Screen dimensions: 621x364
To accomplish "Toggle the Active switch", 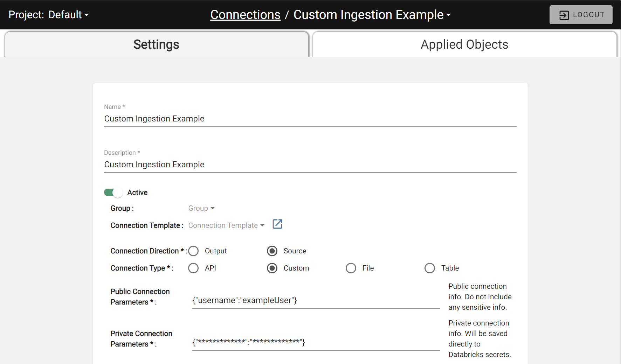I will [x=113, y=192].
